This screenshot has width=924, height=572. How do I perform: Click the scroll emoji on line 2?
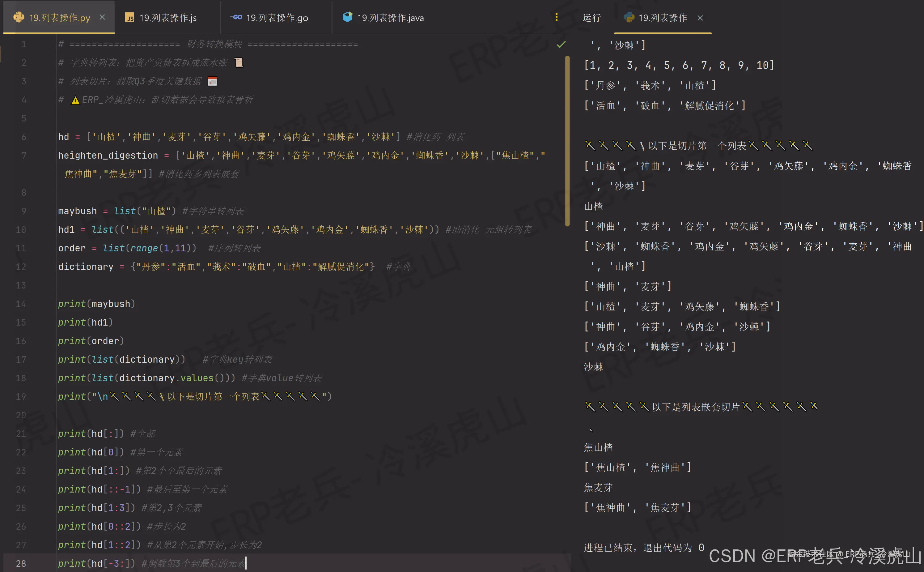click(239, 62)
